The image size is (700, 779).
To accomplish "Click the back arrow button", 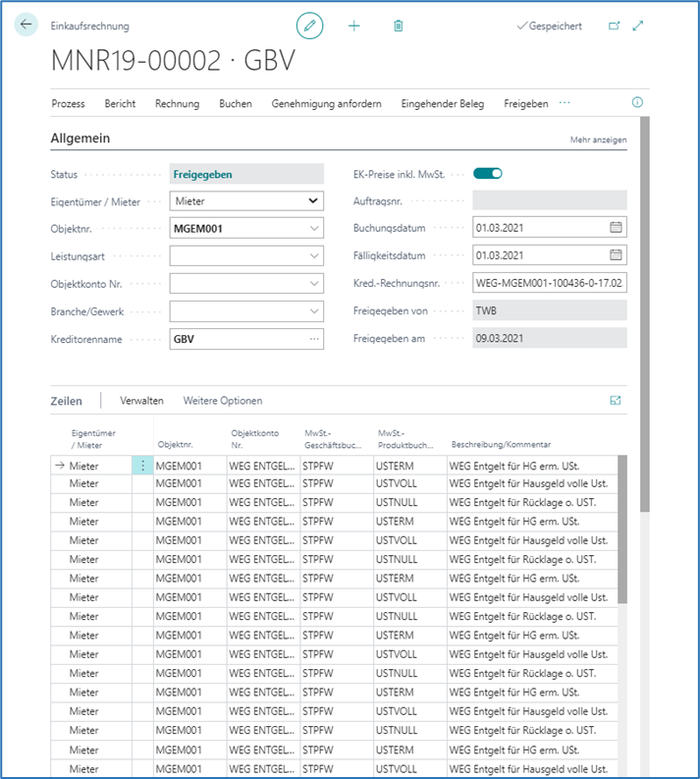I will pyautogui.click(x=27, y=26).
